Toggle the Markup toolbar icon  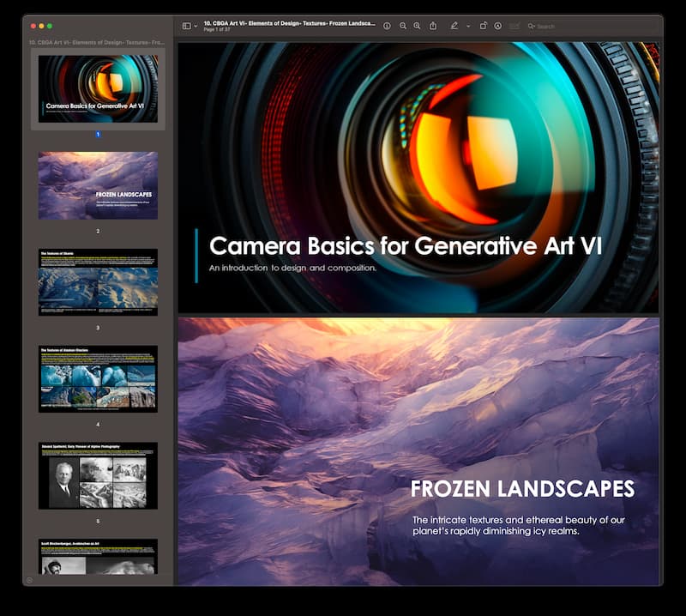498,26
